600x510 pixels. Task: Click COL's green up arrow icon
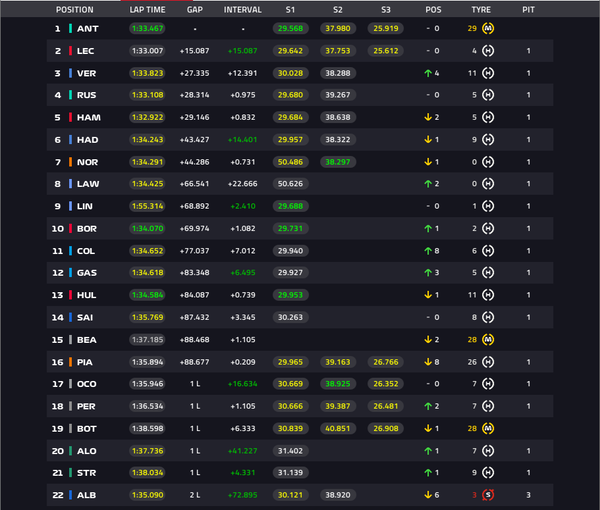tap(428, 251)
